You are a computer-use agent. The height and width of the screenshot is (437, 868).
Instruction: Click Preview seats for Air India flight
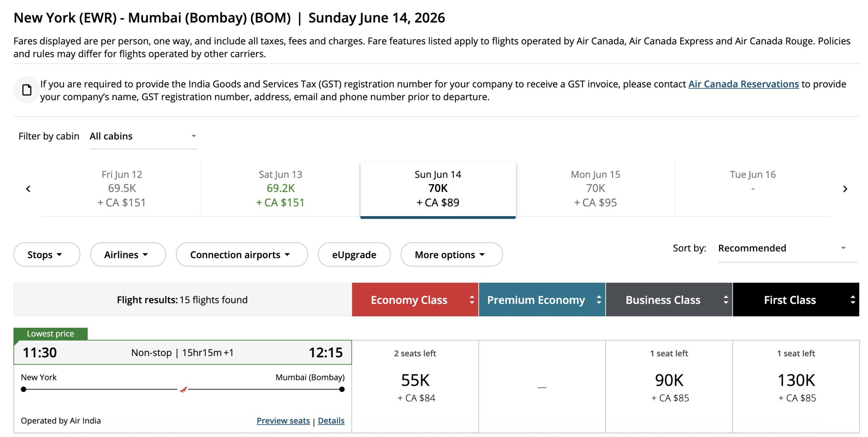pos(283,421)
